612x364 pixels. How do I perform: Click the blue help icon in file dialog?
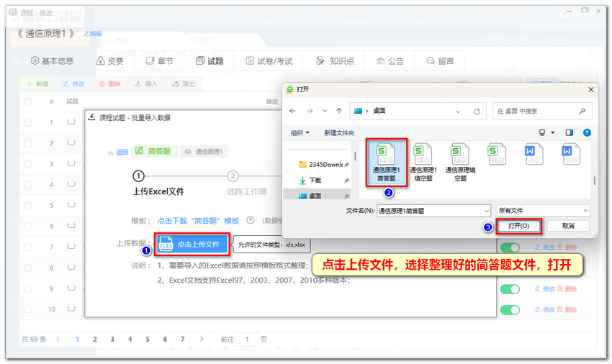(587, 132)
